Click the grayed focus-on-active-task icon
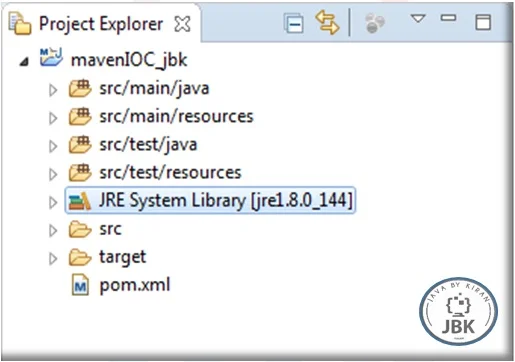515x362 pixels. tap(375, 23)
